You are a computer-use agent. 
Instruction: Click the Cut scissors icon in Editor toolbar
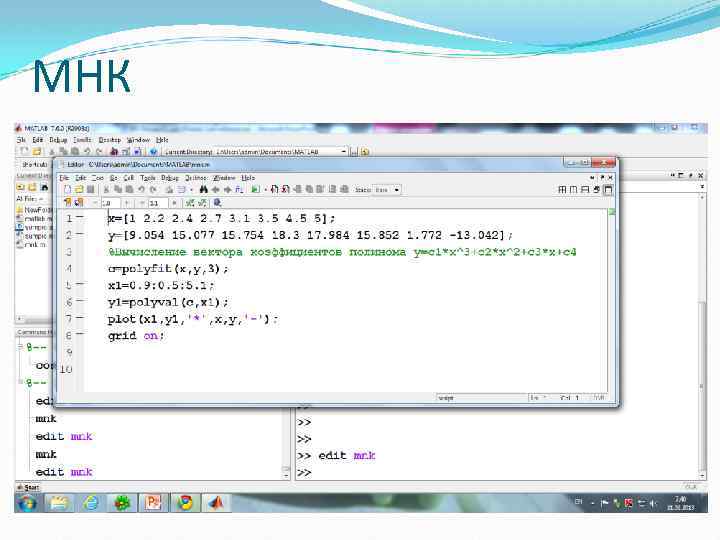coord(106,190)
